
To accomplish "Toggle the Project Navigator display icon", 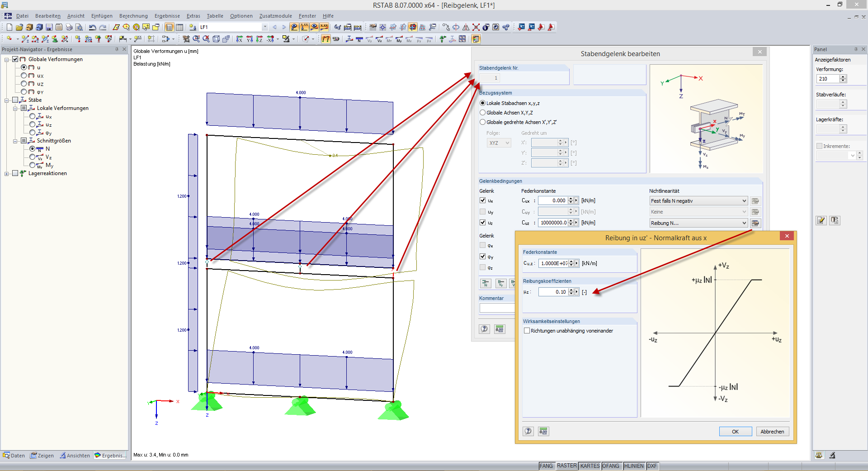I will (170, 27).
